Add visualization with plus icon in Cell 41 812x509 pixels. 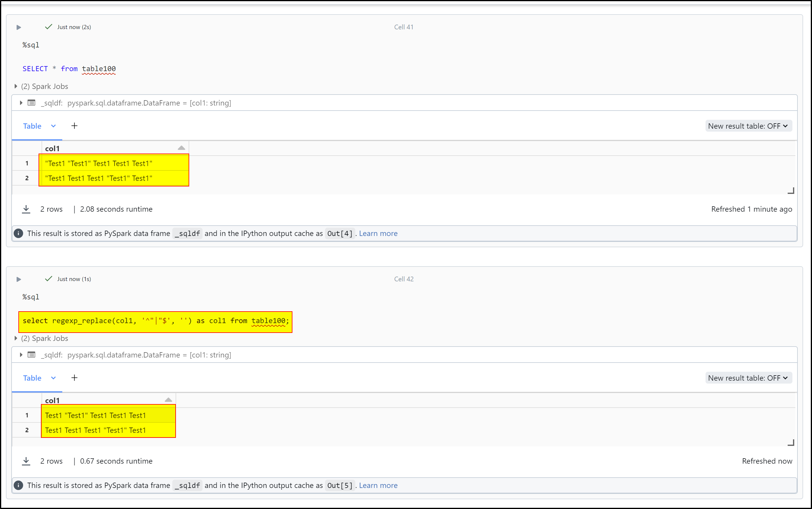tap(74, 126)
